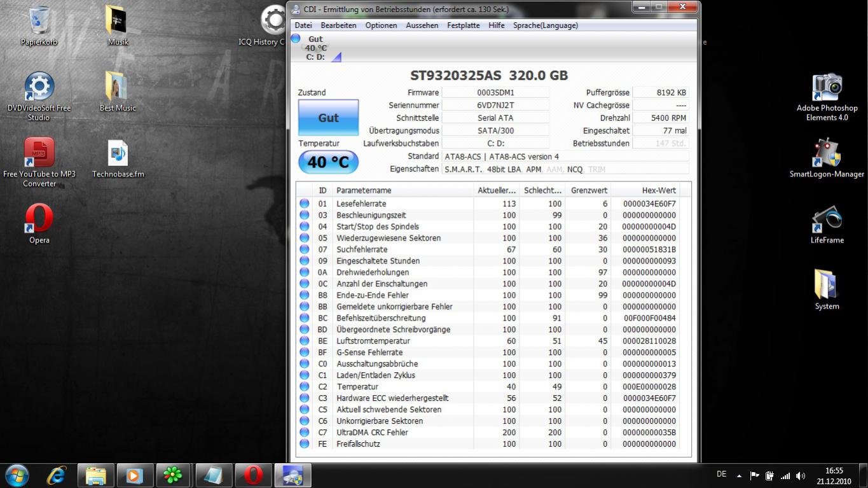The width and height of the screenshot is (868, 488).
Task: Click the CDI disk info taskbar button
Action: pyautogui.click(x=293, y=475)
